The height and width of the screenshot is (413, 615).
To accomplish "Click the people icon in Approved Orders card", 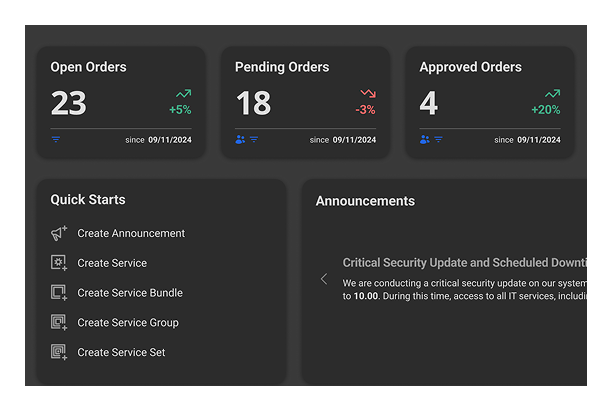I will click(425, 140).
